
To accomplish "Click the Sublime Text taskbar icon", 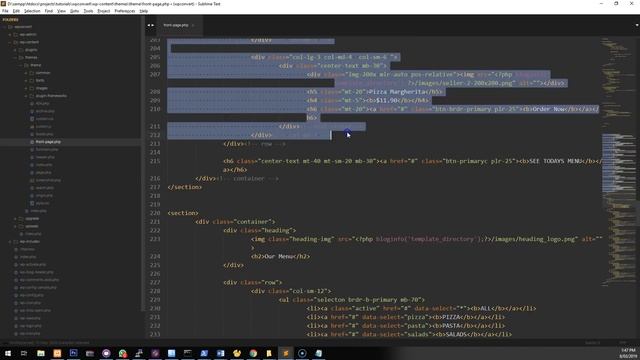I will (286, 353).
